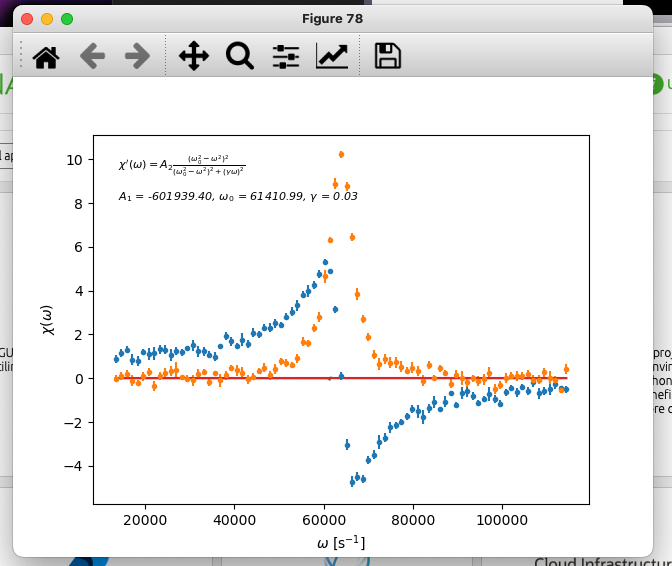The image size is (672, 566).
Task: Click y-axis tick label −4
Action: click(x=73, y=466)
